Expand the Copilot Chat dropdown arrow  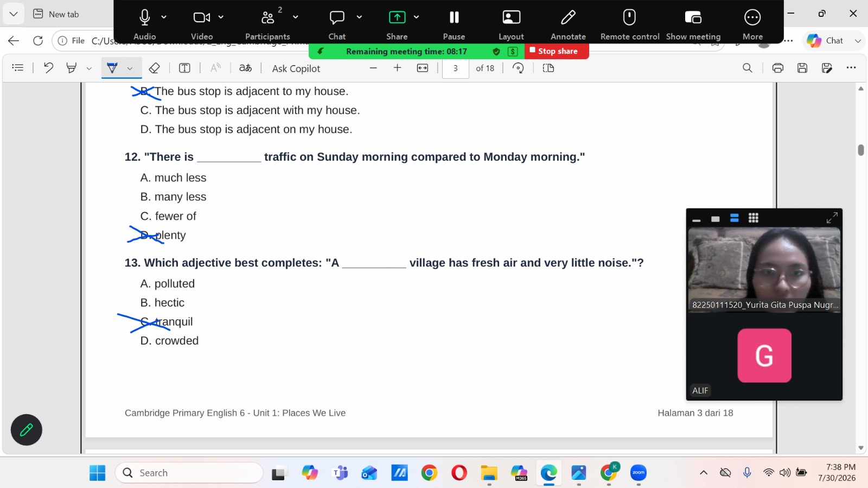[x=858, y=41]
